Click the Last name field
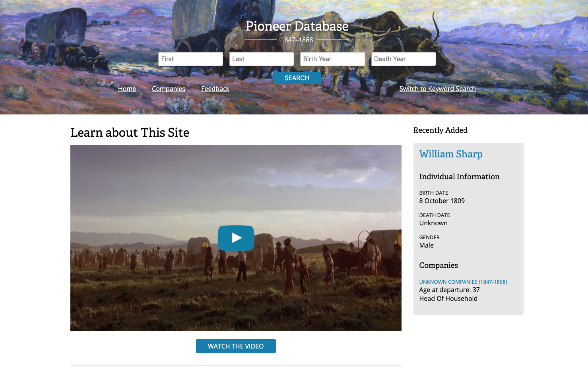Screen dimensions: 588x368 tap(262, 59)
